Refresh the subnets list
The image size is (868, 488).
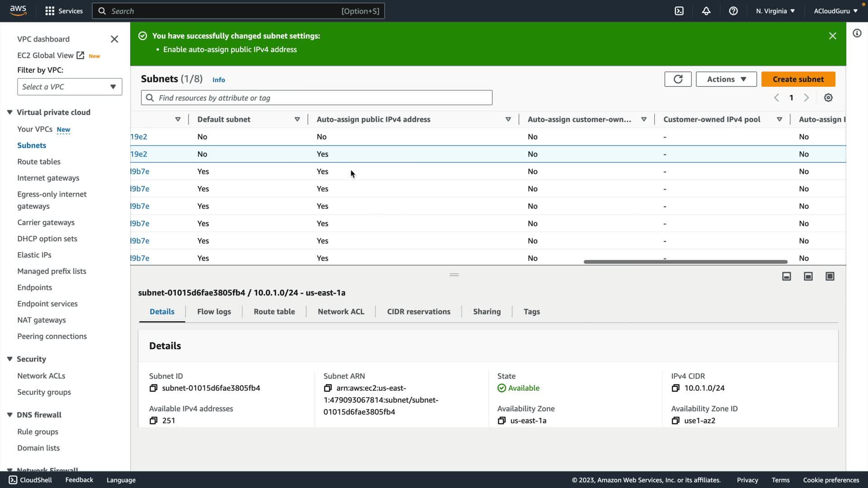tap(678, 79)
